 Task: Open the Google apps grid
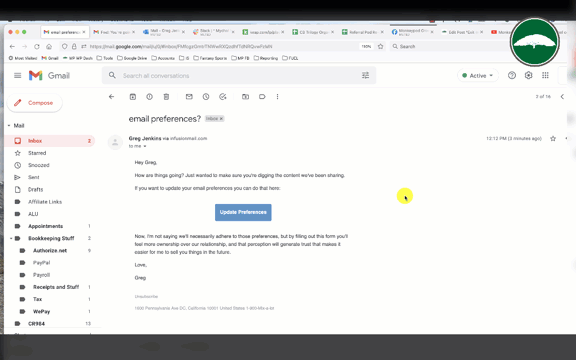pos(545,75)
